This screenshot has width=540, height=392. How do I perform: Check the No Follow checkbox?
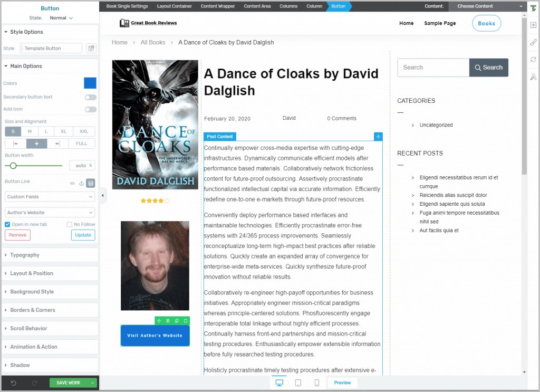pyautogui.click(x=70, y=225)
